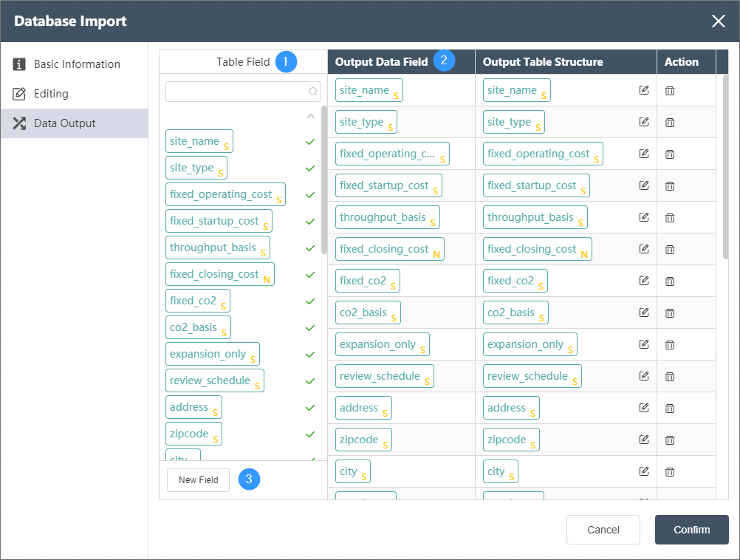Image resolution: width=740 pixels, height=560 pixels.
Task: Open the Editing section
Action: click(x=75, y=94)
